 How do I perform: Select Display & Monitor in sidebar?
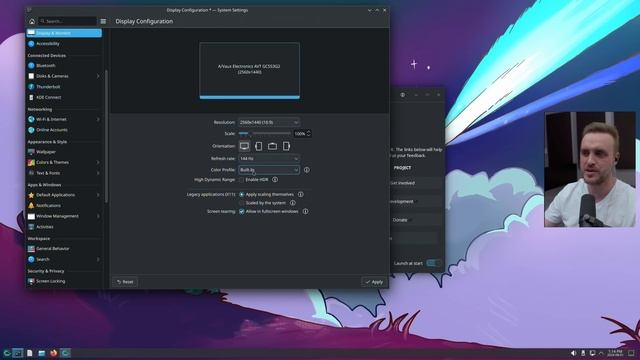pos(64,33)
